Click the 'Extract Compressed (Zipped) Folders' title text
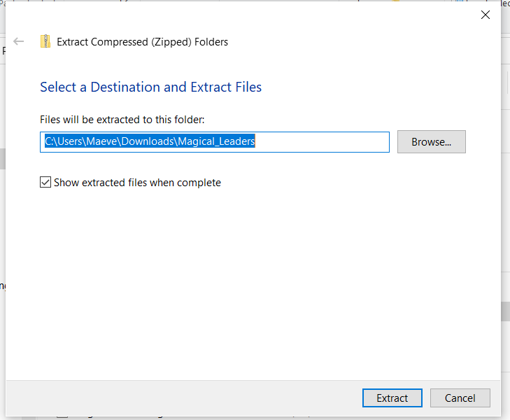The width and height of the screenshot is (510, 420). [142, 42]
